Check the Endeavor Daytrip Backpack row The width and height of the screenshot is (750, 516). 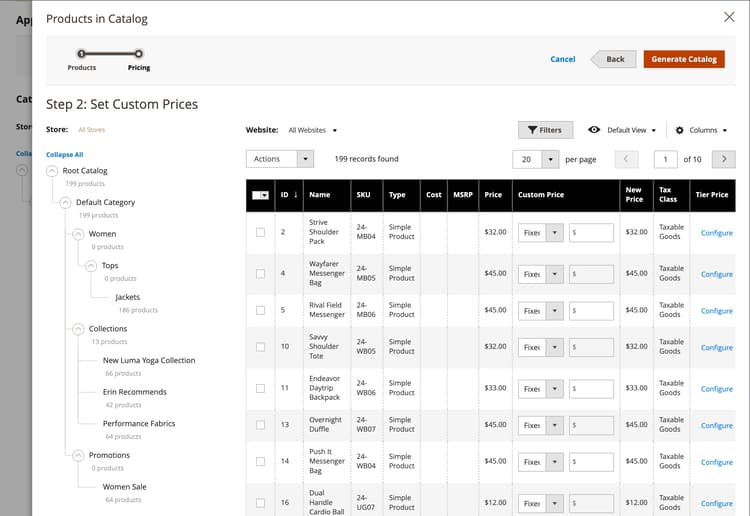260,388
